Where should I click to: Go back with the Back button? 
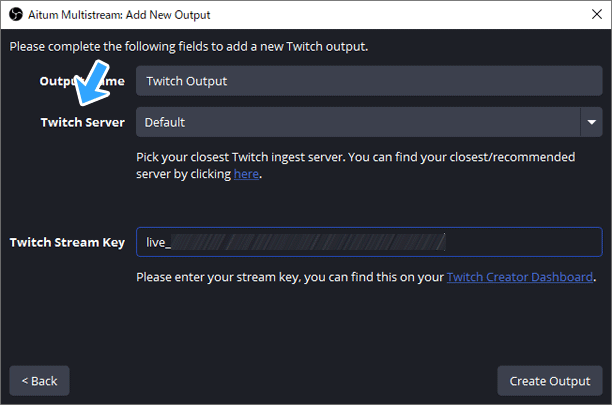click(x=39, y=381)
